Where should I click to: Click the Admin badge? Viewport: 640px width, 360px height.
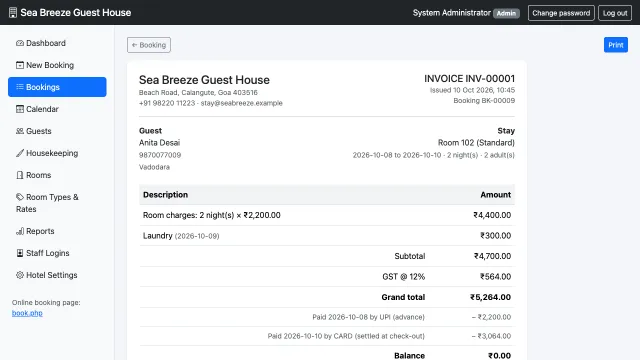coord(506,13)
